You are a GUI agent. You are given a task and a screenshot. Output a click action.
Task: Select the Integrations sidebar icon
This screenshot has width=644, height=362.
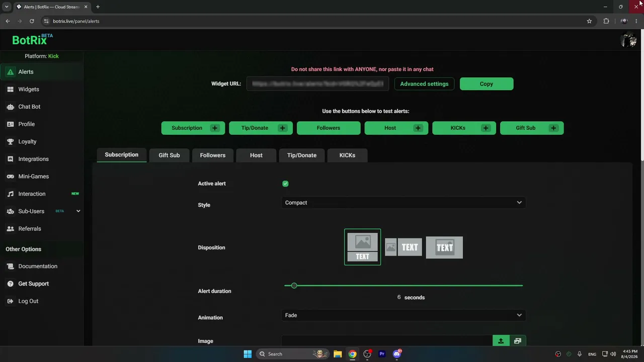tap(10, 159)
